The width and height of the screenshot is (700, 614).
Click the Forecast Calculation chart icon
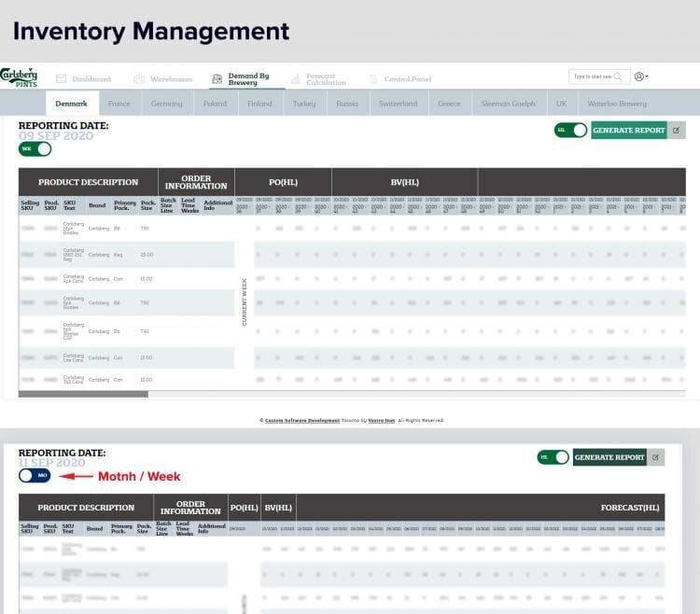coord(296,79)
